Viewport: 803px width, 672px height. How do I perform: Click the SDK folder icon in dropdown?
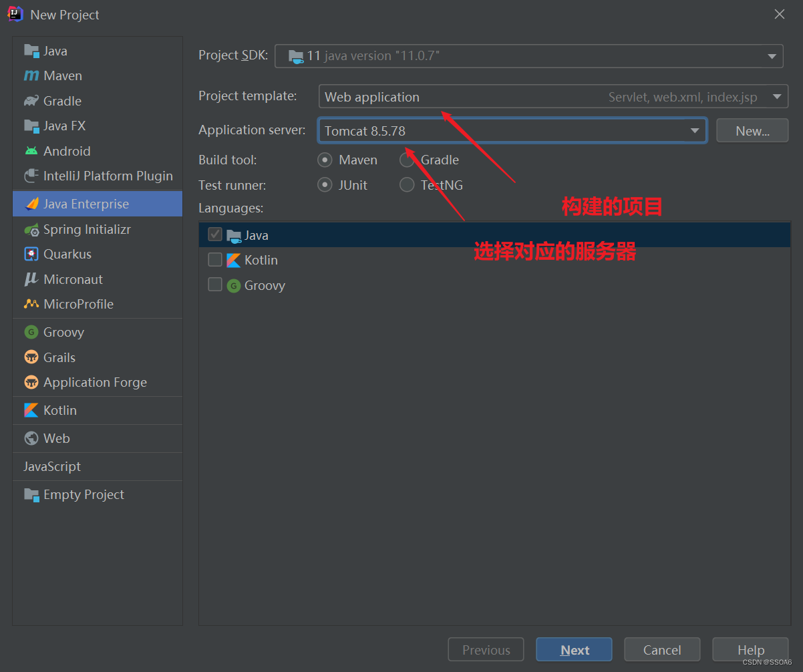pos(296,56)
